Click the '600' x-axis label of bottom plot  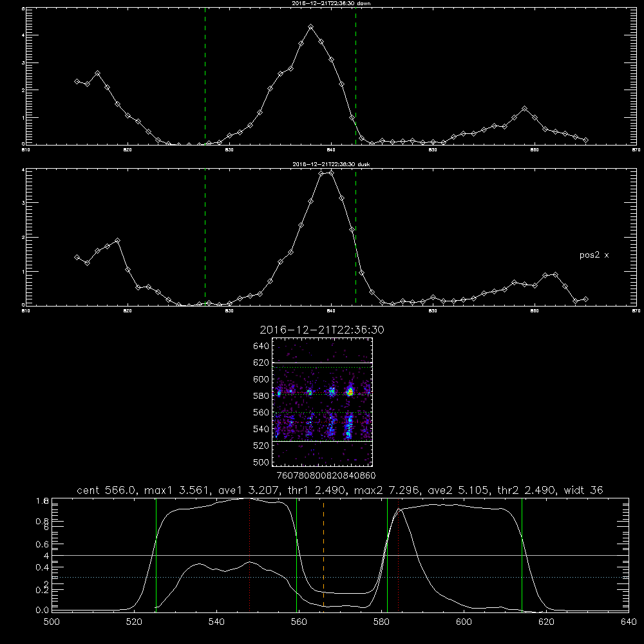[464, 622]
